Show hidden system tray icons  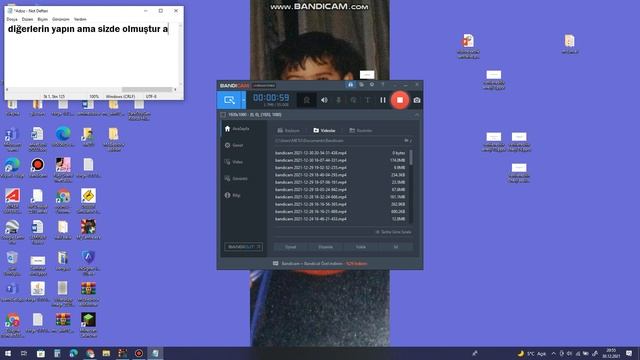pos(553,353)
